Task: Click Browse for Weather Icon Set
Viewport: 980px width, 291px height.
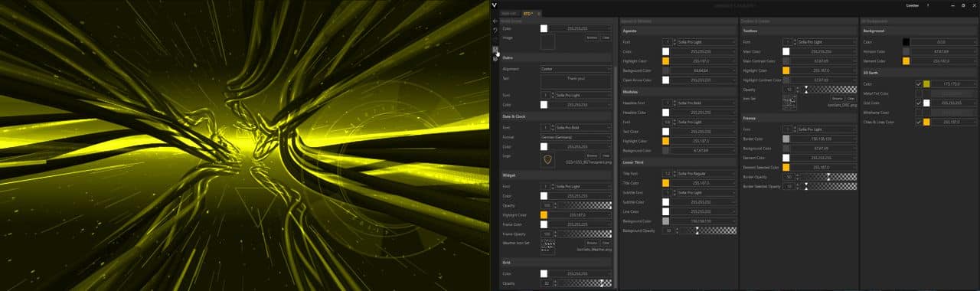Action: click(x=592, y=243)
